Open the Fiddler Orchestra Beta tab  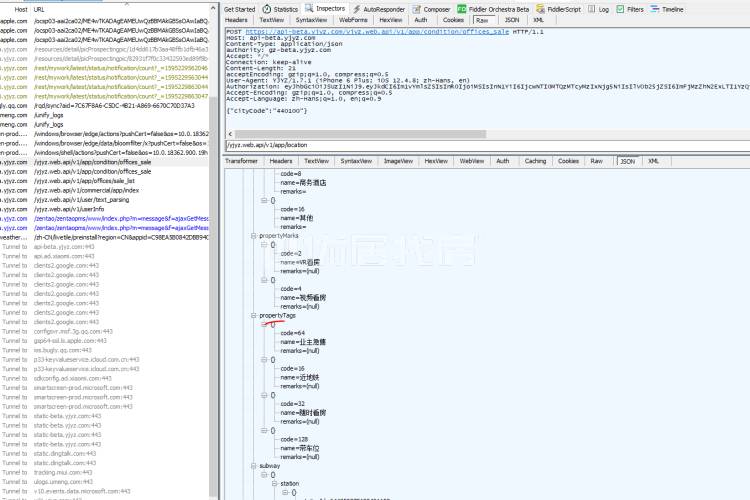click(x=493, y=9)
